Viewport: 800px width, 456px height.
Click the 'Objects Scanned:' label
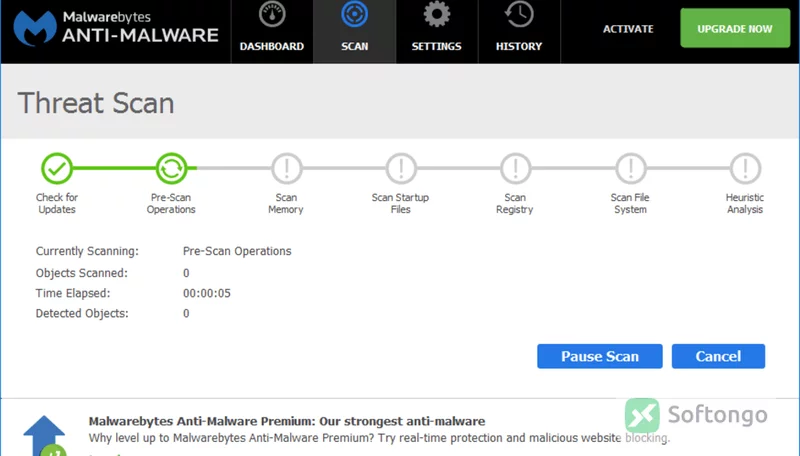pyautogui.click(x=82, y=273)
